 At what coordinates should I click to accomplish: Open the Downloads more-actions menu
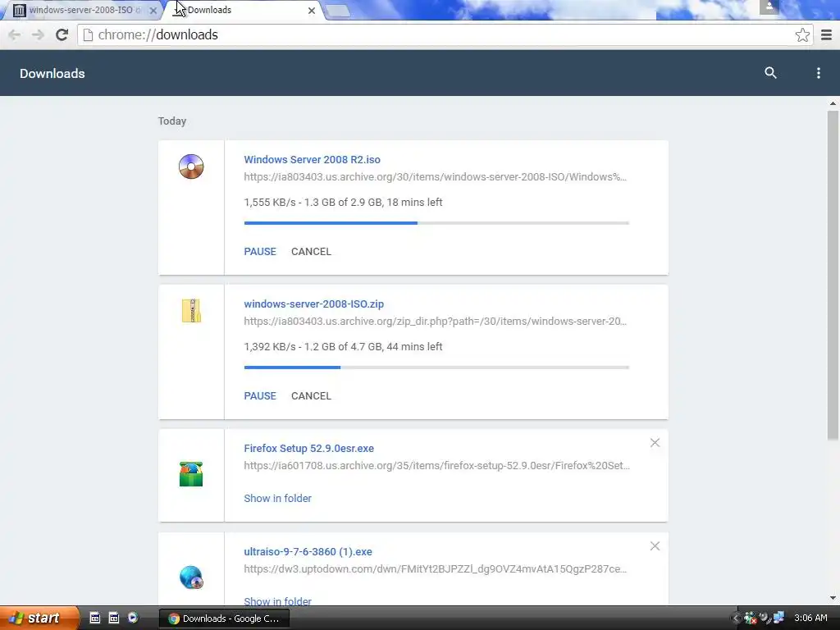tap(818, 73)
